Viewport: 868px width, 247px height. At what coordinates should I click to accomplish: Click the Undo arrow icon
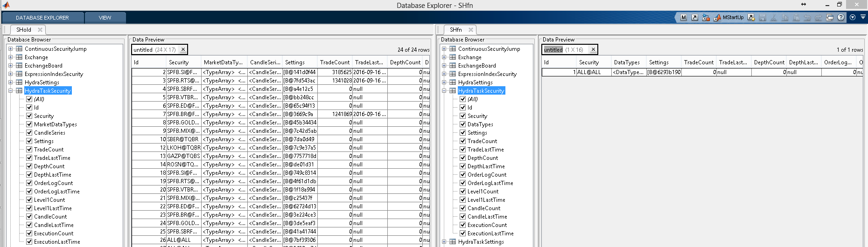(807, 17)
